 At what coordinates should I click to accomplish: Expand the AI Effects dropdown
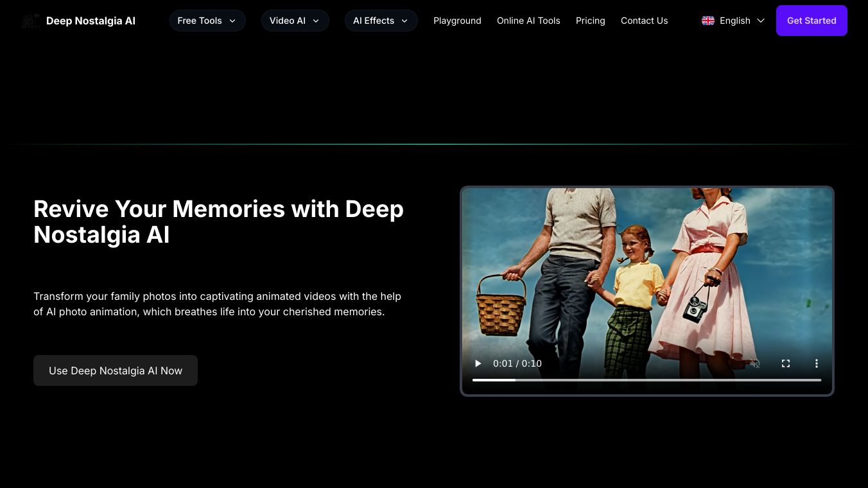[381, 21]
